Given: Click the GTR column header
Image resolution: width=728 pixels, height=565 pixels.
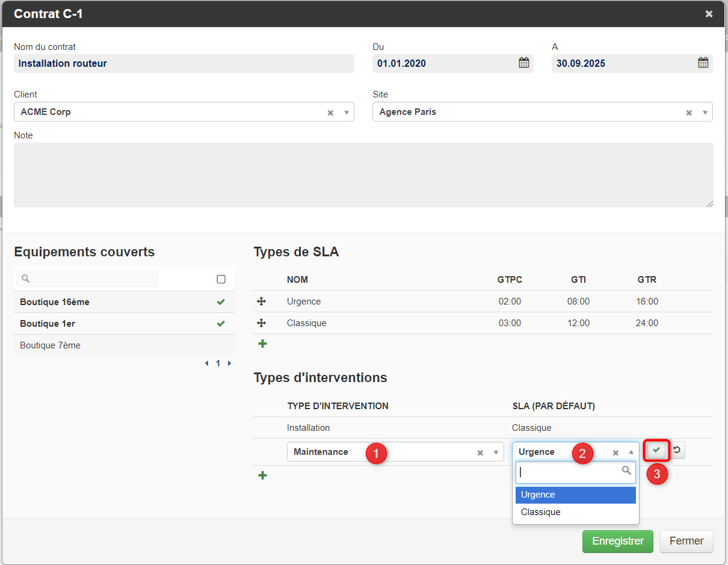Looking at the screenshot, I should (x=647, y=280).
